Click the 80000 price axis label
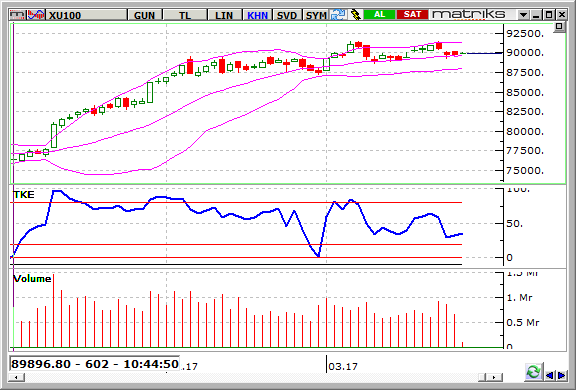The image size is (576, 390). (x=525, y=131)
